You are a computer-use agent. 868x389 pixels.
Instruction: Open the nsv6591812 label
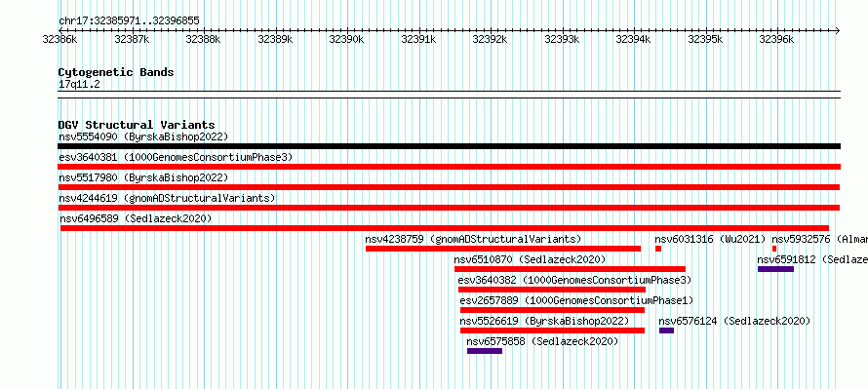[812, 259]
